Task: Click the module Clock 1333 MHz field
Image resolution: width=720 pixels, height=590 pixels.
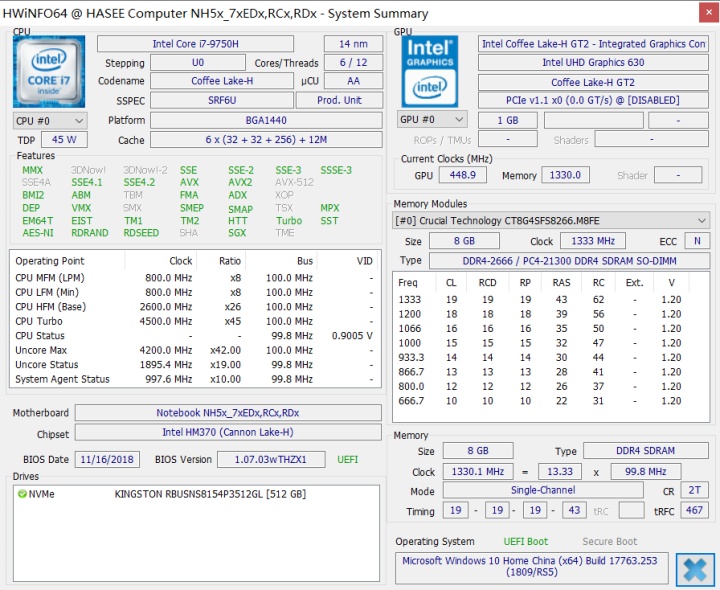Action: (x=593, y=241)
